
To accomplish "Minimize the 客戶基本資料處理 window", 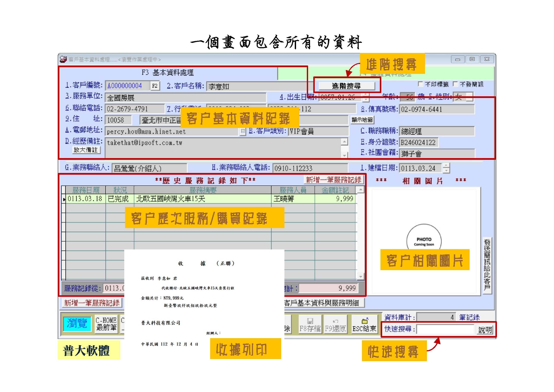I will pos(458,59).
